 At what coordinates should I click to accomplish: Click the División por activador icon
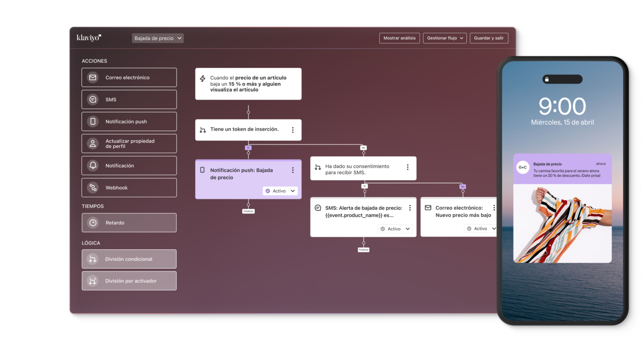(x=93, y=281)
